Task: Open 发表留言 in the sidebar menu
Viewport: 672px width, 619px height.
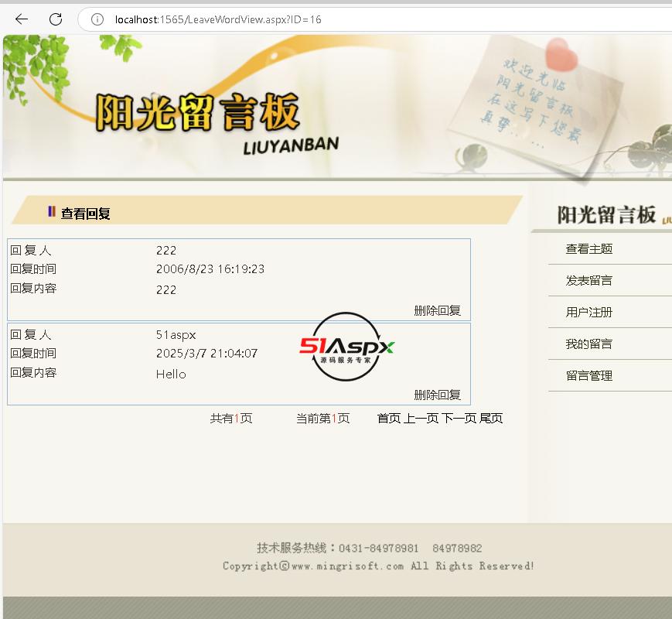Action: click(588, 281)
